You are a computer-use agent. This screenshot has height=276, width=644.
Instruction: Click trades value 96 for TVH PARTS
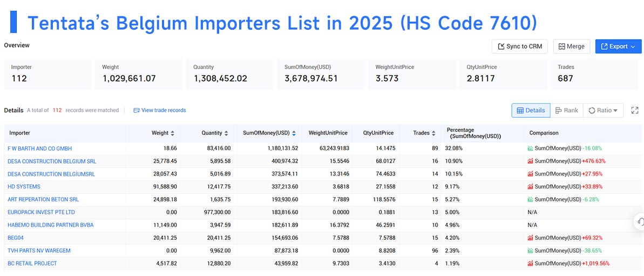(x=435, y=250)
